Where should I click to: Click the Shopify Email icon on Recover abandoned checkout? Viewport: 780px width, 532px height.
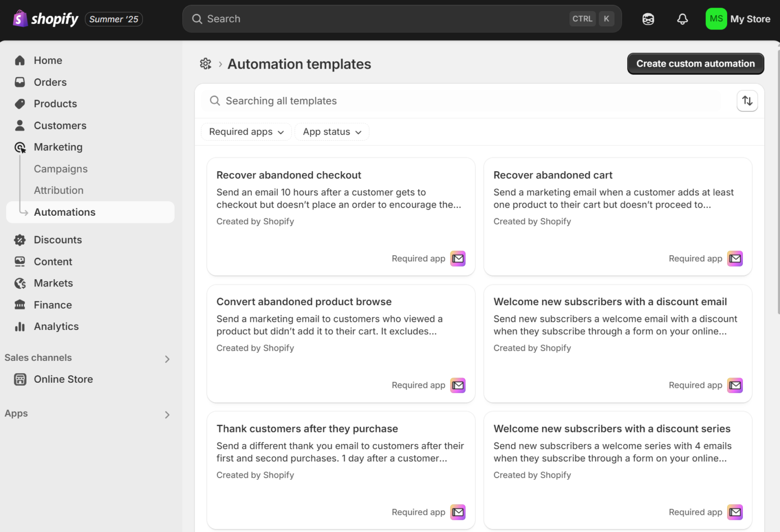pyautogui.click(x=458, y=258)
